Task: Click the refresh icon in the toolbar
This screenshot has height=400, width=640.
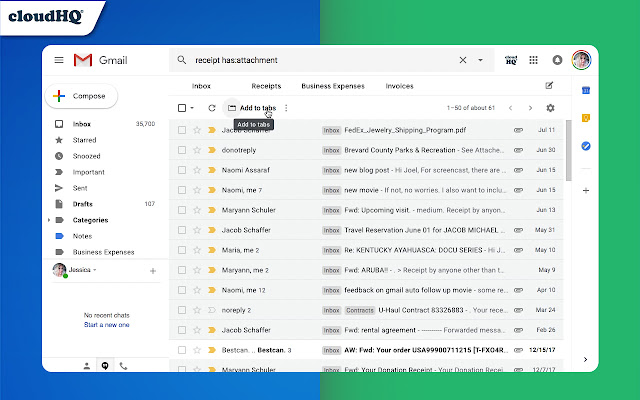Action: pos(212,108)
